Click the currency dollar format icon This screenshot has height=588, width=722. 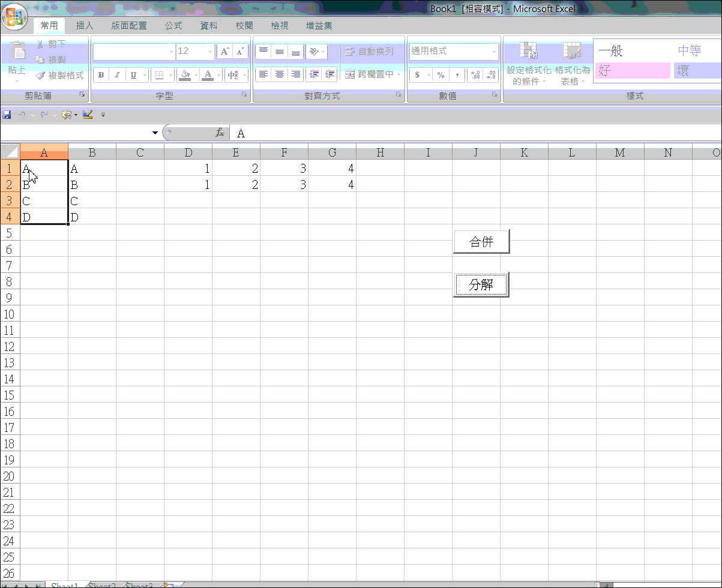tap(418, 75)
